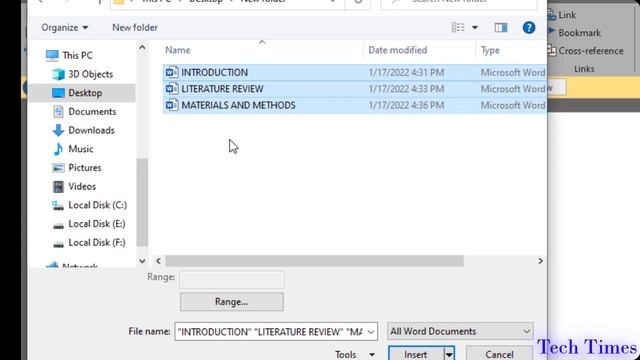Click the Downloads arrow icon
The image size is (640, 360).
pyautogui.click(x=58, y=130)
